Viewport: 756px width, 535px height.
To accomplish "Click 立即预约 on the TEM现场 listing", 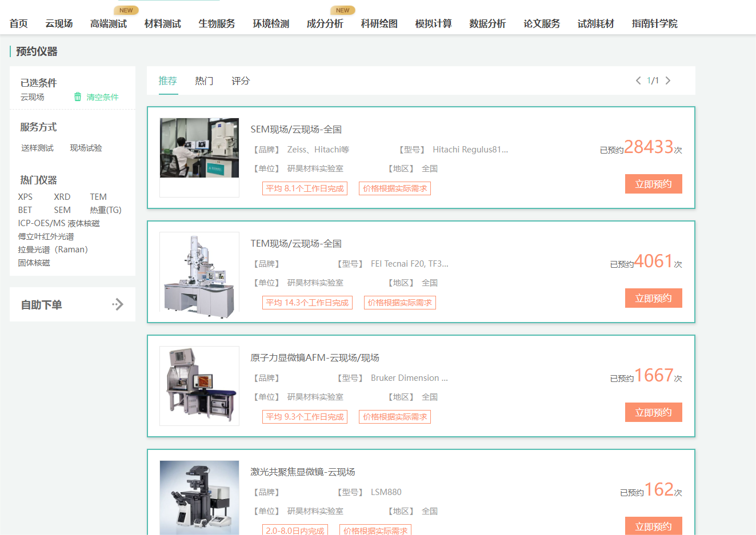I will coord(653,297).
